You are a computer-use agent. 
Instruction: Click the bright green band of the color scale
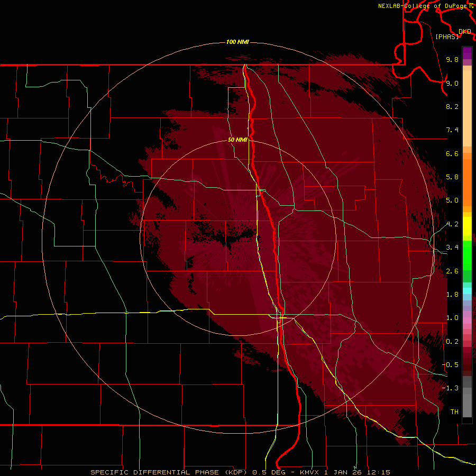click(x=467, y=255)
